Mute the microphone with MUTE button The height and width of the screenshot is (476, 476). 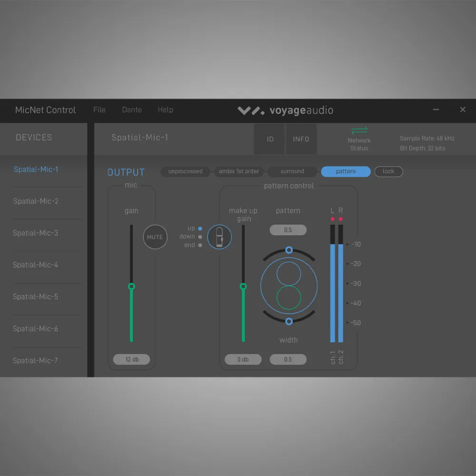click(x=155, y=237)
